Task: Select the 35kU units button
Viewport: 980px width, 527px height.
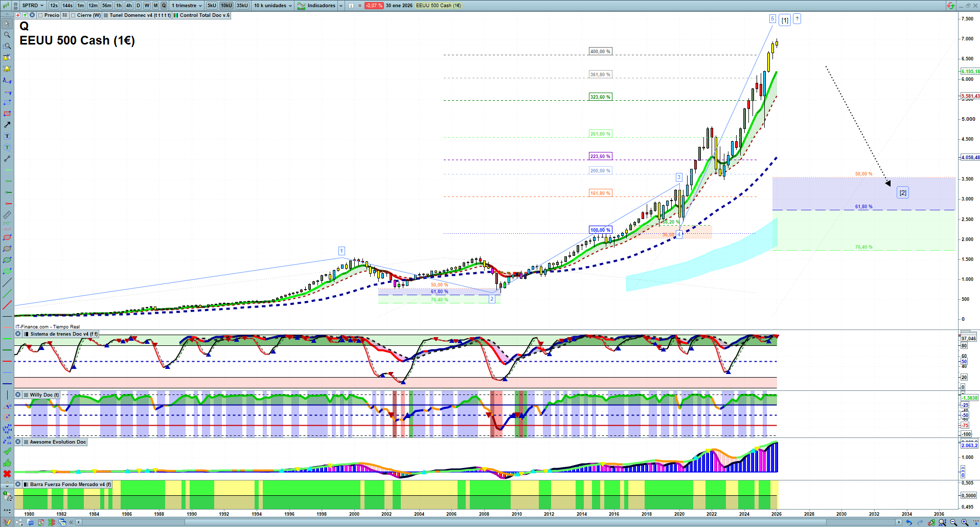Action: [x=242, y=6]
